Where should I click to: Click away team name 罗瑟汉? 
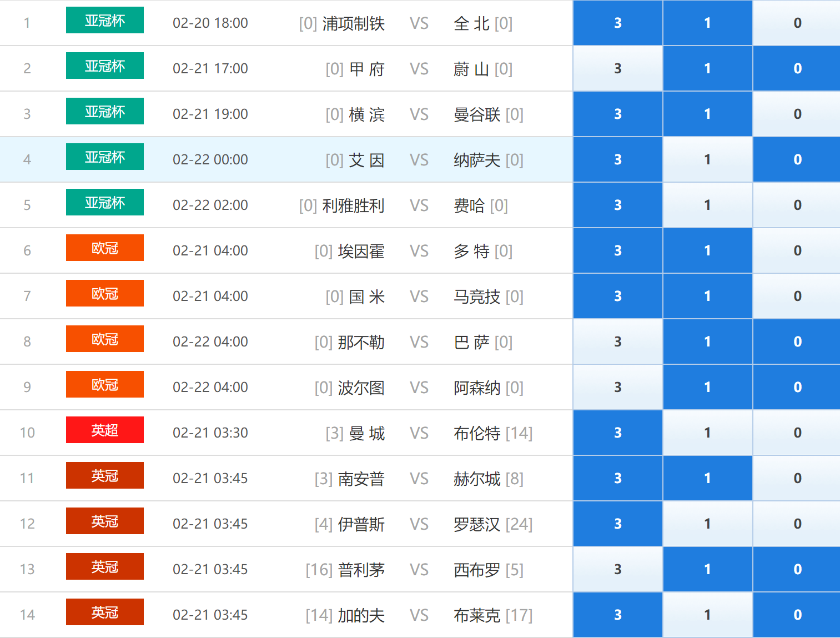[477, 524]
